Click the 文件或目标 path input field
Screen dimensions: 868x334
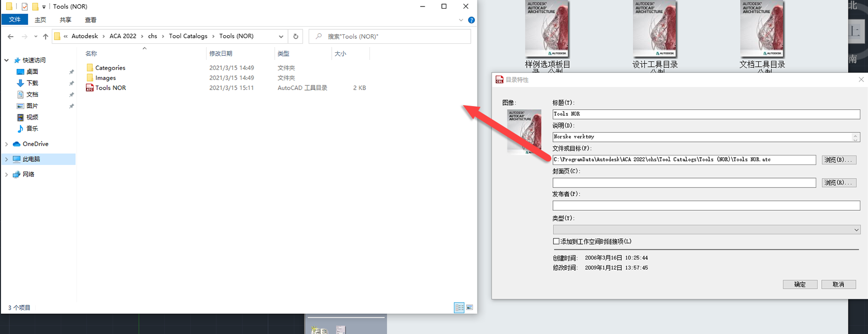coord(684,160)
